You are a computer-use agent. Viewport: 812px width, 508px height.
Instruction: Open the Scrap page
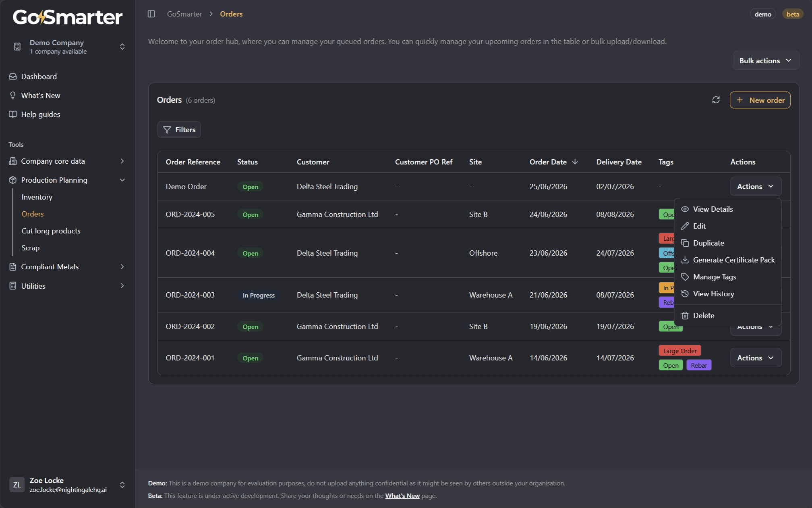(30, 248)
